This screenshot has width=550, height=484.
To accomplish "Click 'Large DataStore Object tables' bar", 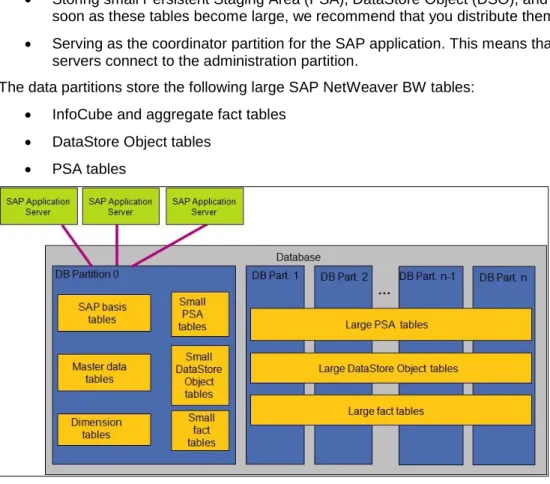I will click(391, 368).
